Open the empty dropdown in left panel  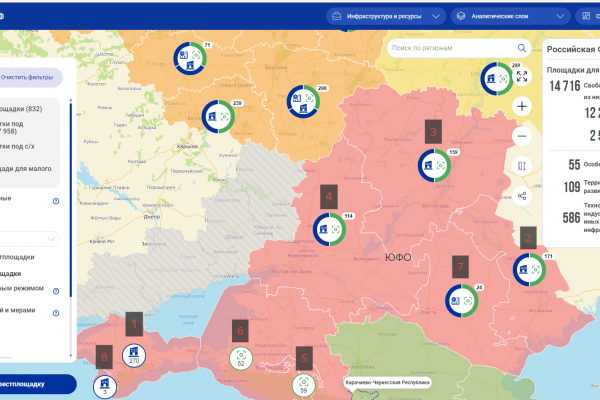(29, 239)
